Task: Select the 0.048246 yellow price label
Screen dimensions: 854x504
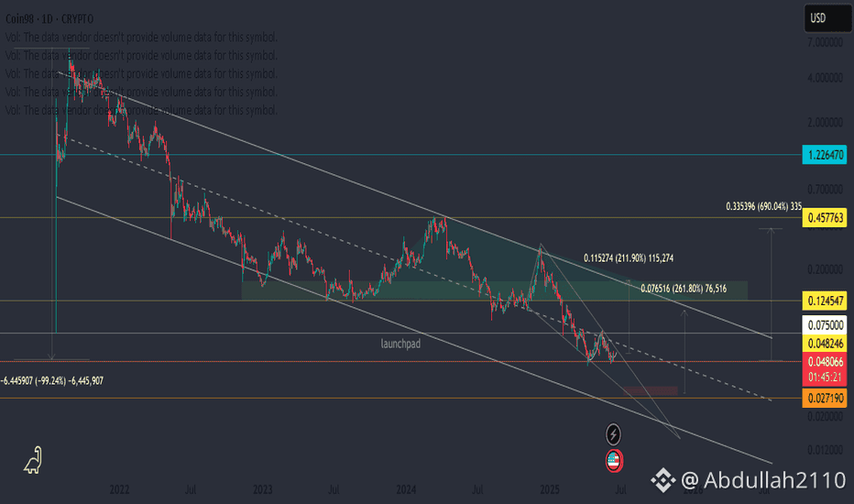Action: click(825, 344)
